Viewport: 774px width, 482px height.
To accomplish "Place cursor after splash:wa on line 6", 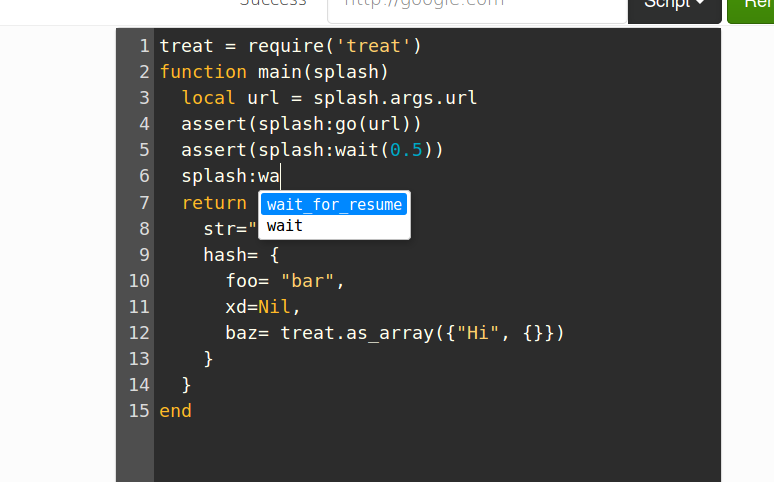I will coord(281,176).
